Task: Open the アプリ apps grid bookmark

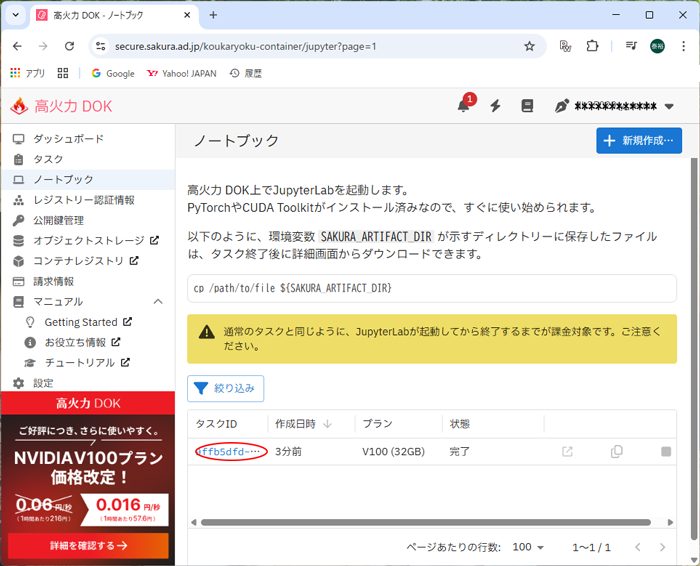Action: [27, 73]
